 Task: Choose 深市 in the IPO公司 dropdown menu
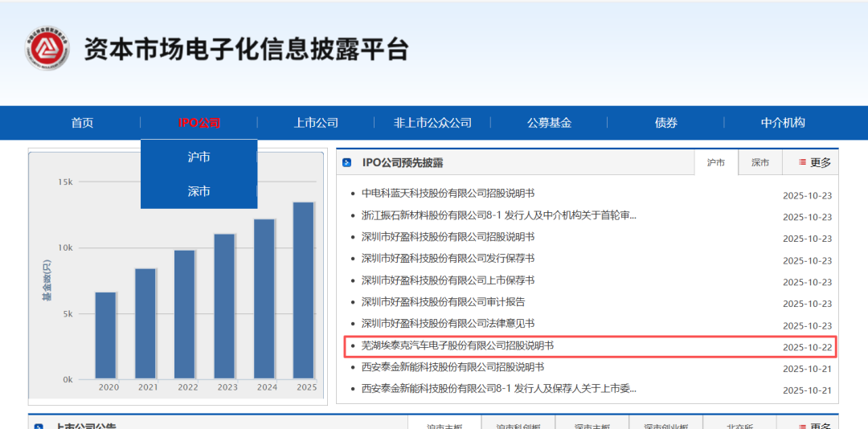199,191
